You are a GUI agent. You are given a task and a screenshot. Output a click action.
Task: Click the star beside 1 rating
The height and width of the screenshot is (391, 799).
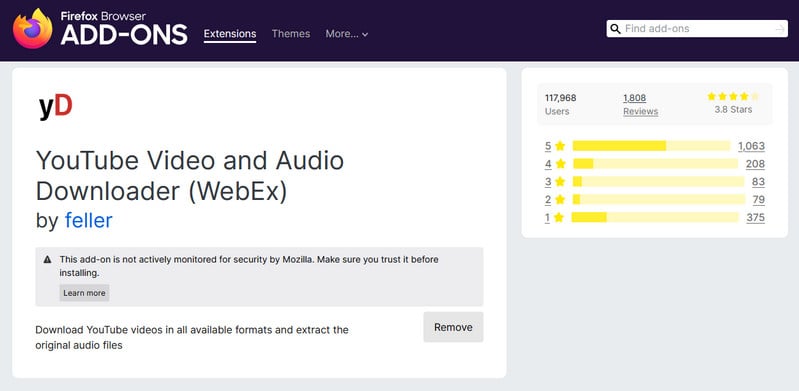(558, 218)
